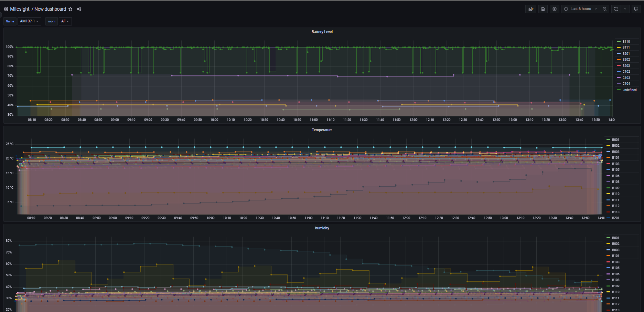Change B106 color swatch in humidity legend

click(x=608, y=274)
